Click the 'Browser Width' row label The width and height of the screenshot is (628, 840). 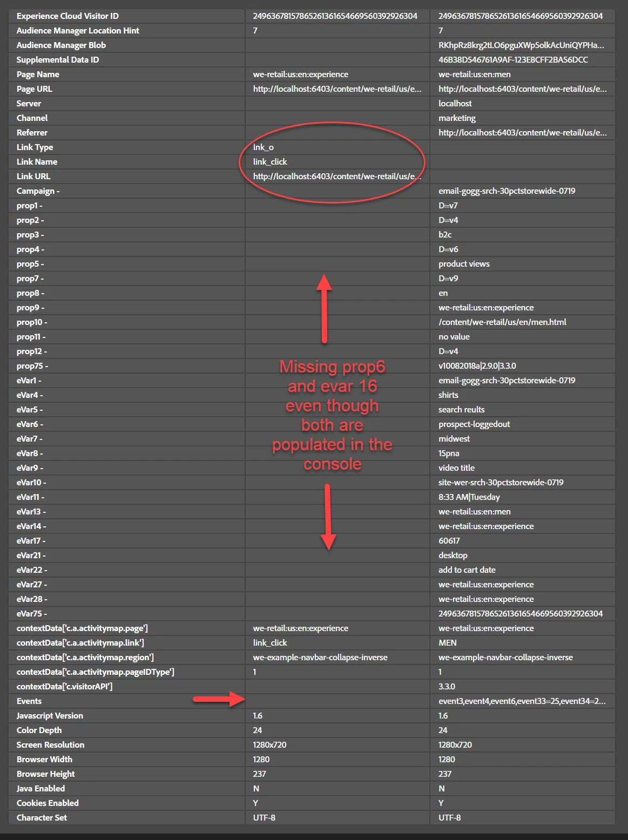[44, 760]
